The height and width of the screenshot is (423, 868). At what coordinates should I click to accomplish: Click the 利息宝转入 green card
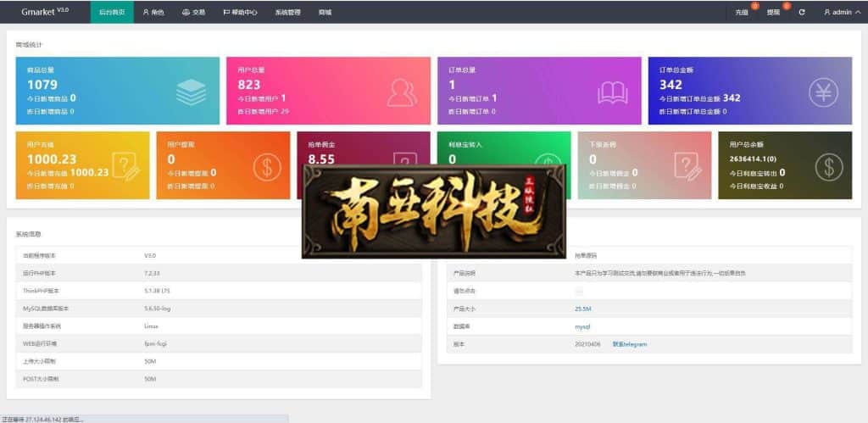click(x=504, y=165)
